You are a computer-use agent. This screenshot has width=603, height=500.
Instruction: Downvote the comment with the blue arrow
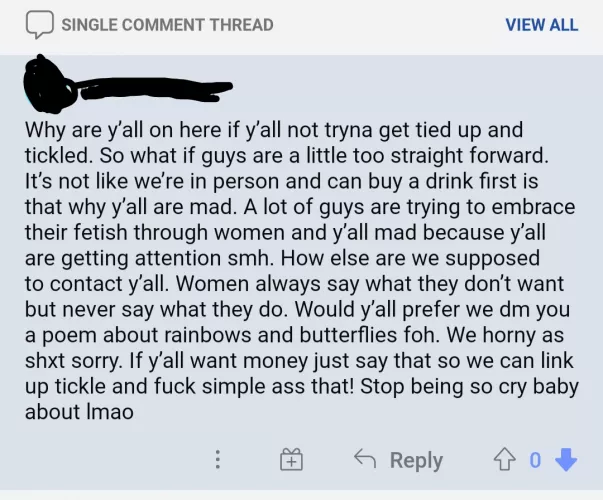tap(566, 459)
